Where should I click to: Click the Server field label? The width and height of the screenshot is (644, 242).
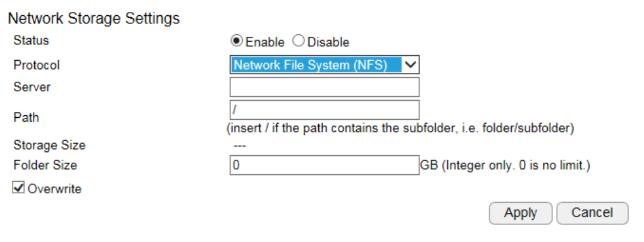[32, 87]
